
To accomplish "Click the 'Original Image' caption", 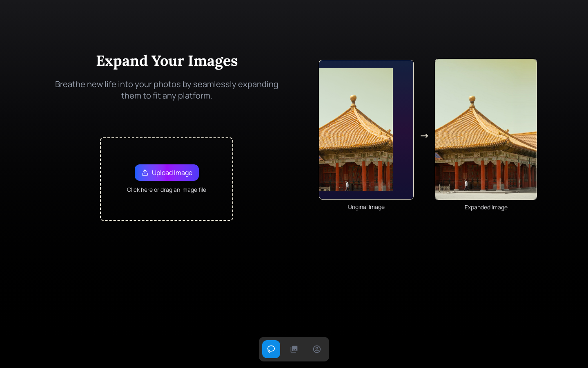I will pos(366,207).
